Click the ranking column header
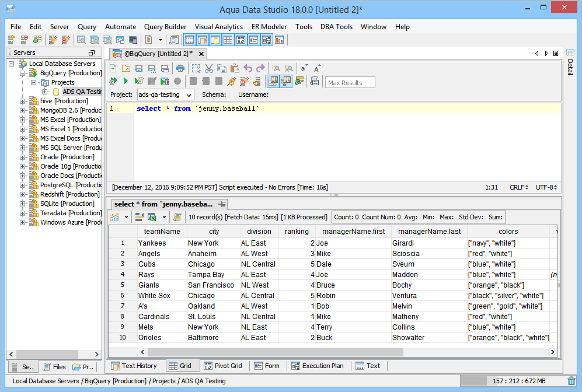Screen dimensions: 582x392 (297, 232)
